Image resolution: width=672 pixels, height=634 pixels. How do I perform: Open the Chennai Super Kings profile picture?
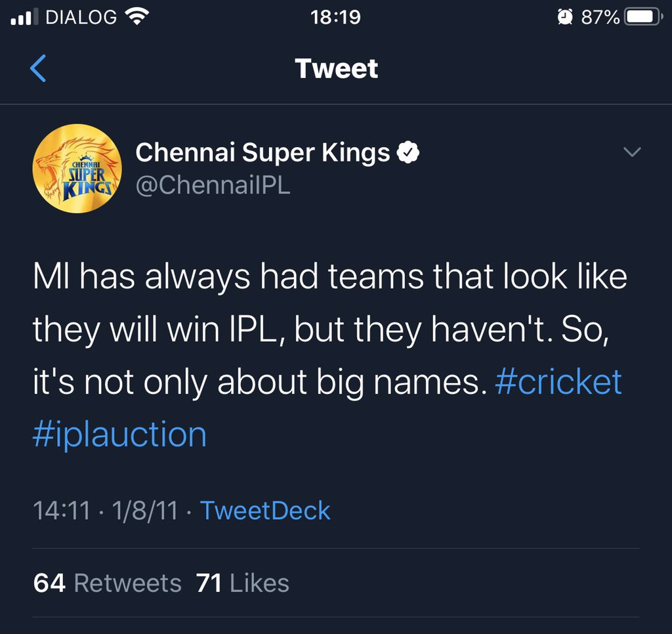point(77,169)
